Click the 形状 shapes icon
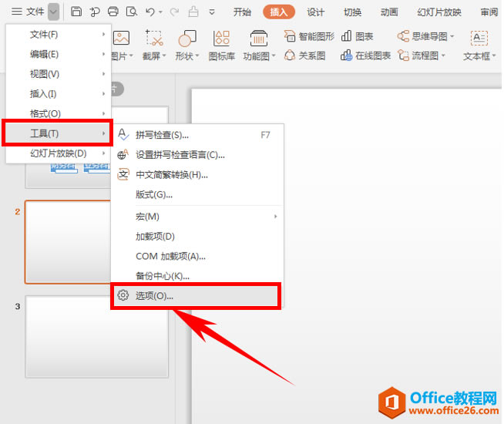 tap(187, 38)
